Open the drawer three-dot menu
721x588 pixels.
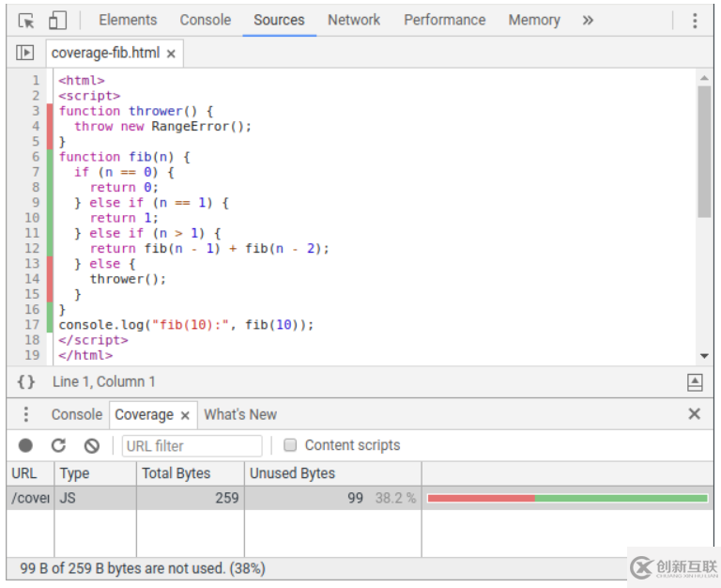coord(26,414)
